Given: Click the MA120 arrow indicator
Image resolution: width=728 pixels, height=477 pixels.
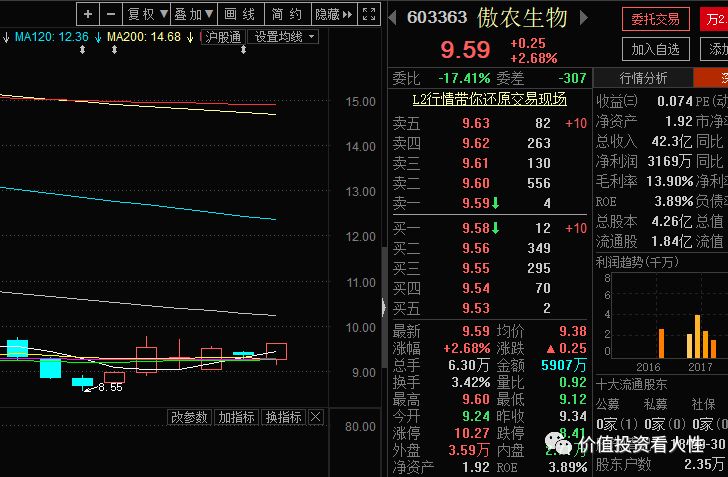Looking at the screenshot, I should point(98,37).
